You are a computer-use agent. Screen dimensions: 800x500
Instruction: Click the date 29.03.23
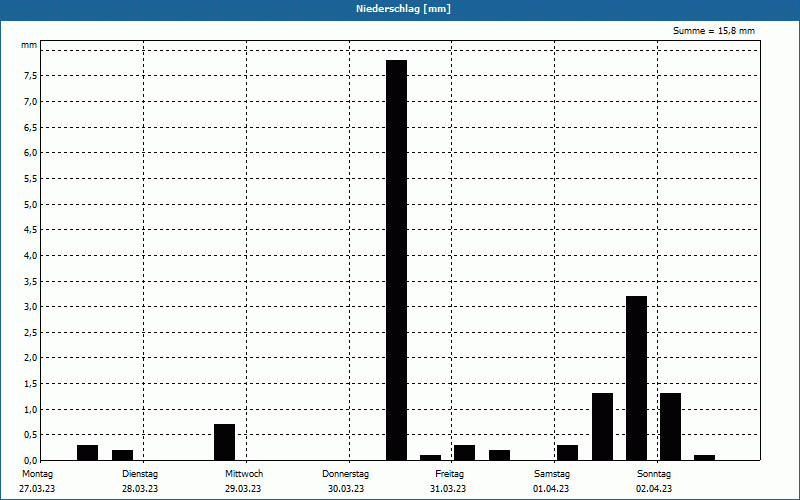(x=243, y=489)
